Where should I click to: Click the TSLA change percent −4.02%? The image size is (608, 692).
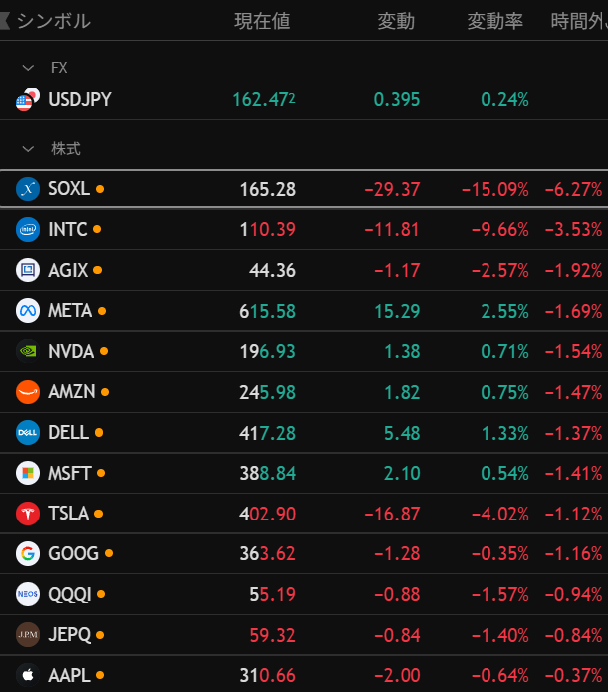click(500, 514)
